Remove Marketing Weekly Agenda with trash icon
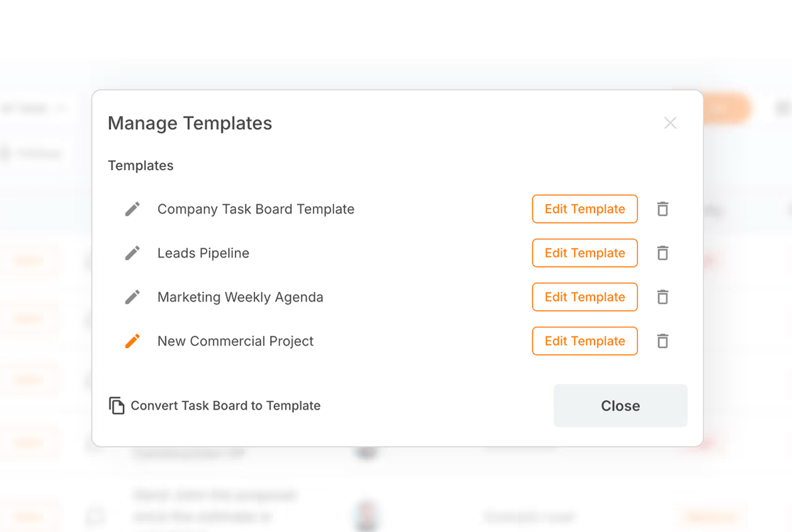Image resolution: width=792 pixels, height=532 pixels. point(663,297)
